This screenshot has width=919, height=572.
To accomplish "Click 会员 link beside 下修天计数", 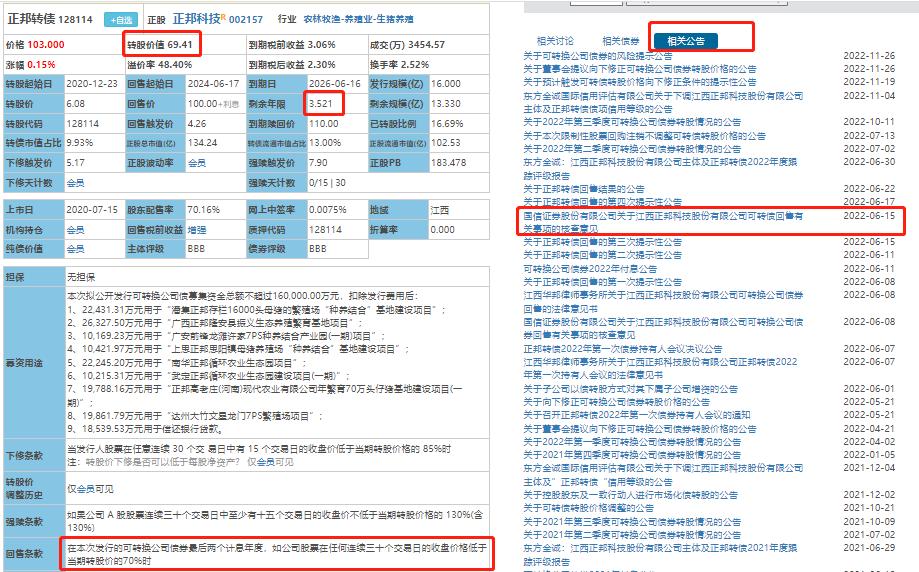I will 75,184.
